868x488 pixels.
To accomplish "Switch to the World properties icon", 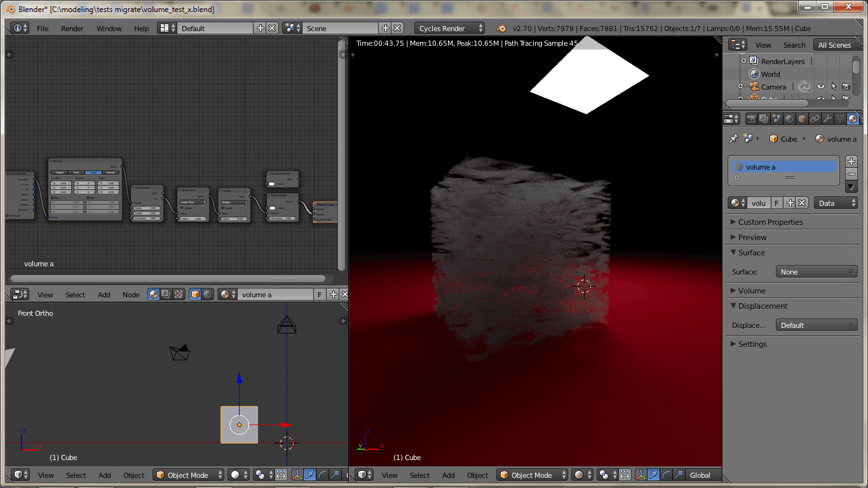I will 789,119.
